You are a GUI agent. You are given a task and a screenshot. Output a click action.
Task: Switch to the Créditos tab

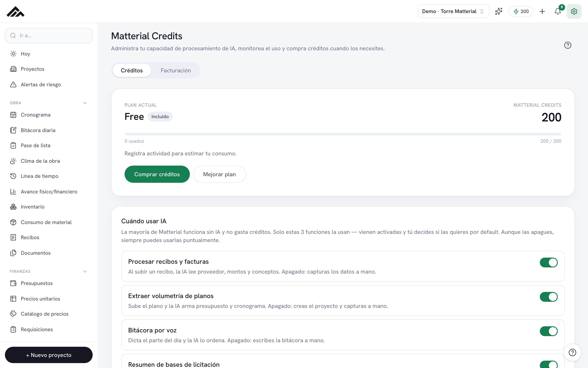(x=132, y=70)
